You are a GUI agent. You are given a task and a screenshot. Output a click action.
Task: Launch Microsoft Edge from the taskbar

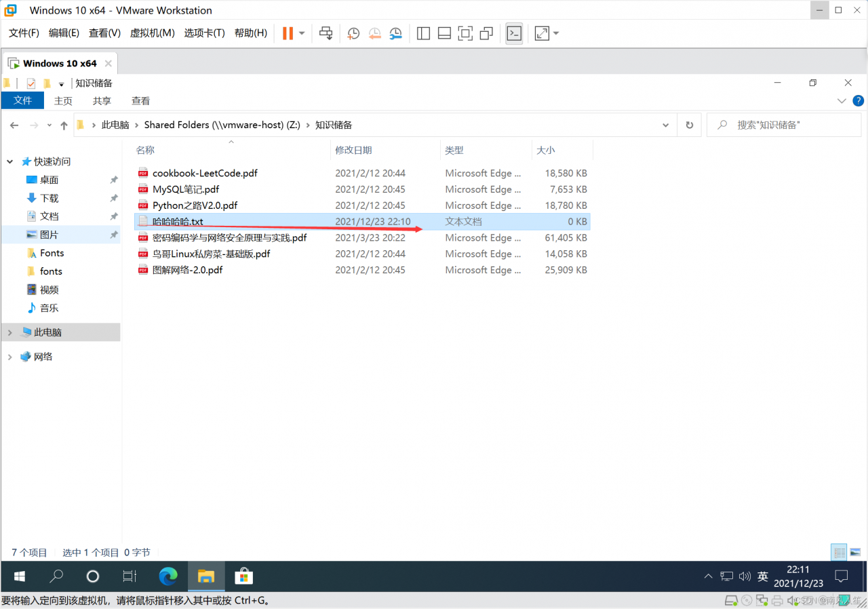point(168,576)
